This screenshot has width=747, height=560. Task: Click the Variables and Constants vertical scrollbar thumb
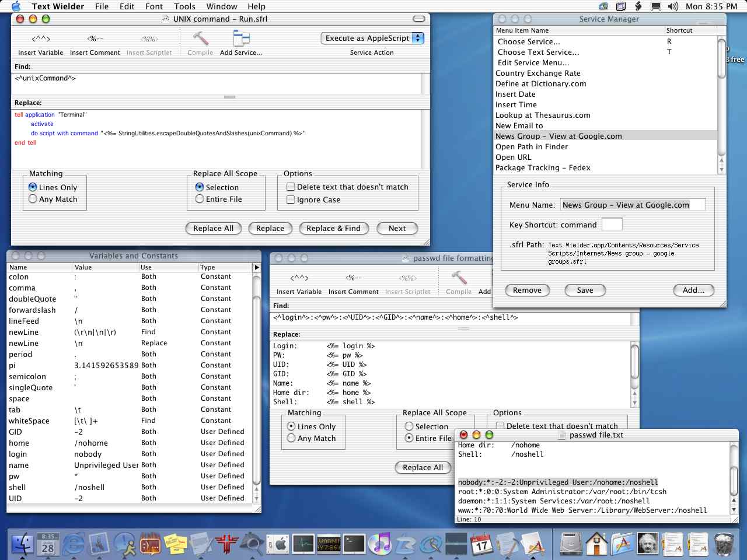(256, 389)
